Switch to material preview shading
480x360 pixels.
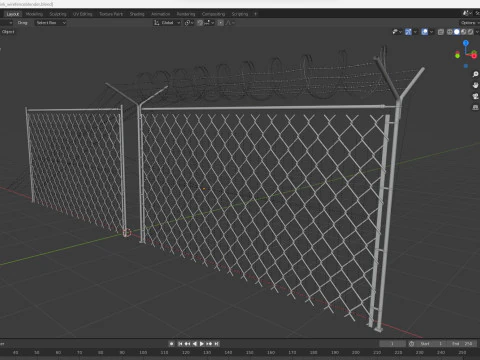click(464, 32)
